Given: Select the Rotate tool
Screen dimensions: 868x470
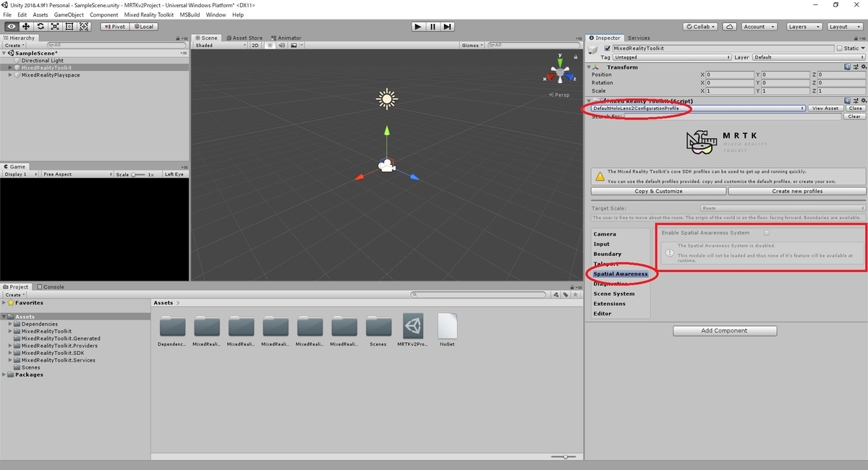Looking at the screenshot, I should [41, 26].
